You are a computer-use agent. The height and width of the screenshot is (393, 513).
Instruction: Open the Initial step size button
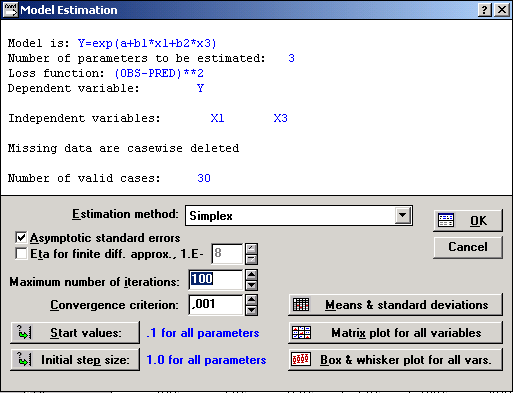[x=75, y=360]
